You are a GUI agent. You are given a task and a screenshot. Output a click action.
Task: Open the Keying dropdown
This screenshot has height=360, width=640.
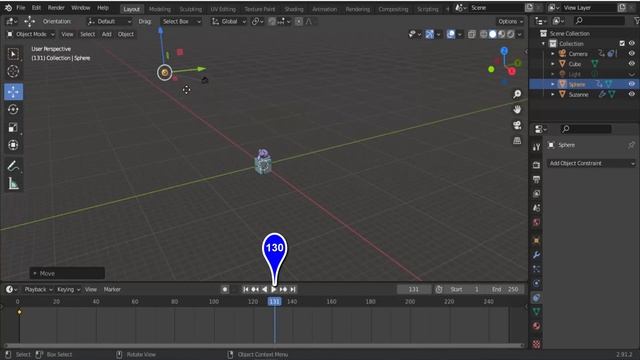point(69,289)
